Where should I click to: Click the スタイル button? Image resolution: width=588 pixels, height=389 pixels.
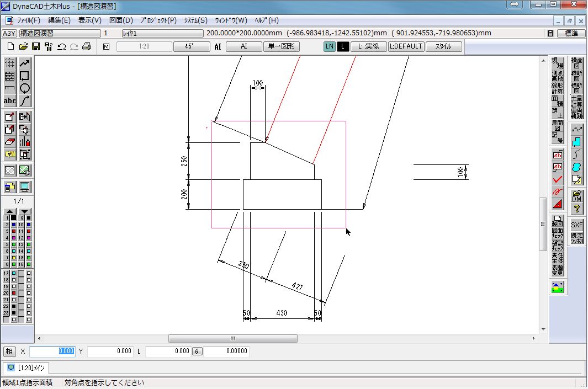click(443, 46)
